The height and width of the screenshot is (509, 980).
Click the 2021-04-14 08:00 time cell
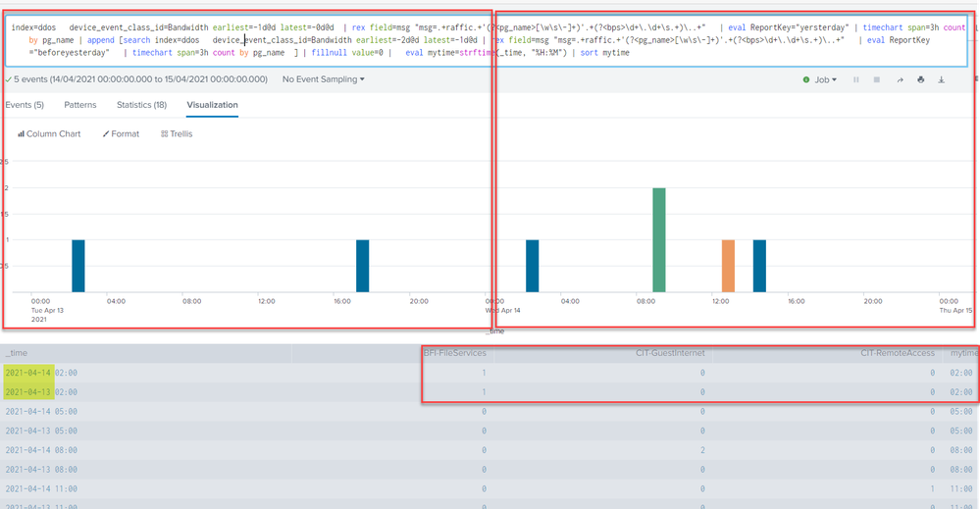41,450
